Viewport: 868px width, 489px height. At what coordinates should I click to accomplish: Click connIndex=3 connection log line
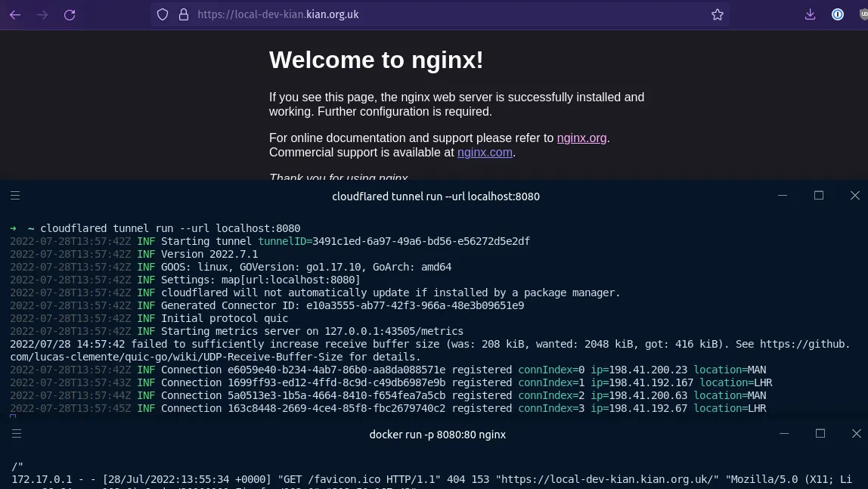(x=388, y=407)
